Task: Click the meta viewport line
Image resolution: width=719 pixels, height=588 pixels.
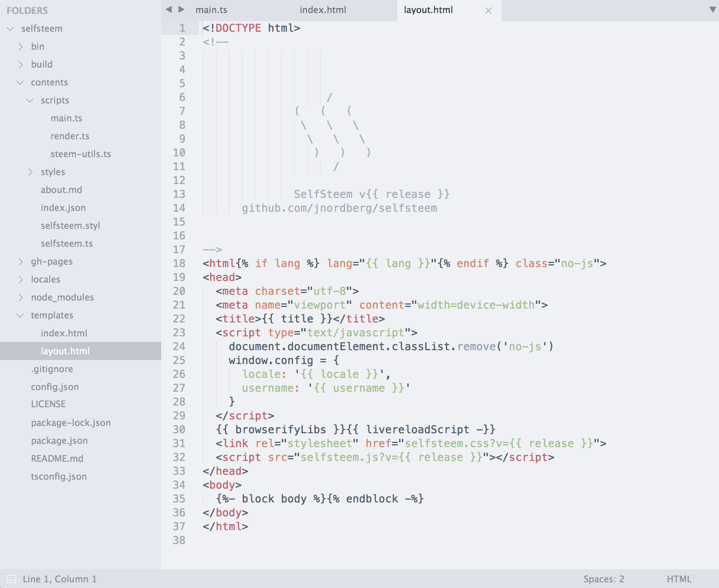Action: [382, 305]
